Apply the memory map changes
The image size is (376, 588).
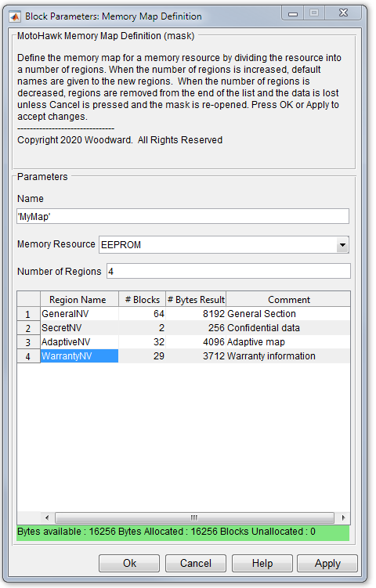point(327,563)
